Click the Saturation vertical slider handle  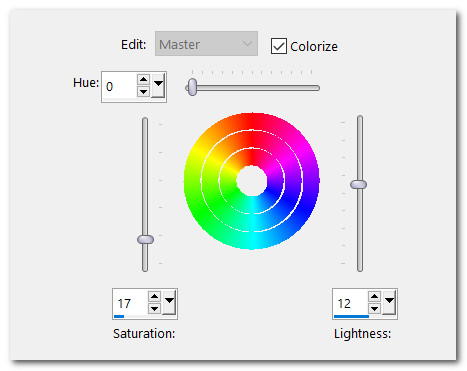(145, 239)
